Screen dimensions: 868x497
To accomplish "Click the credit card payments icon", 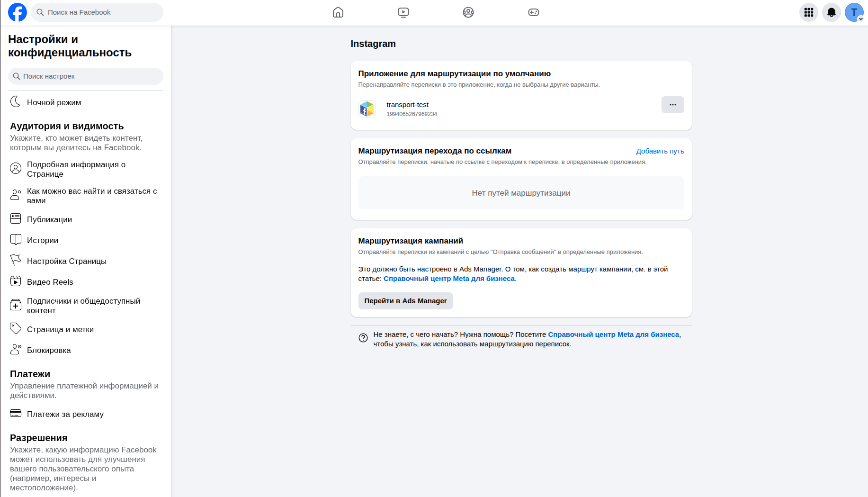I will 16,413.
